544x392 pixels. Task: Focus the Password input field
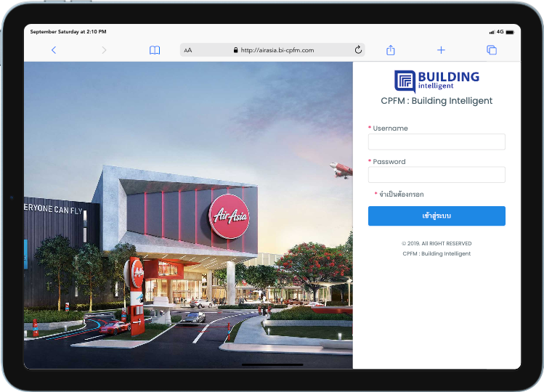coord(437,174)
